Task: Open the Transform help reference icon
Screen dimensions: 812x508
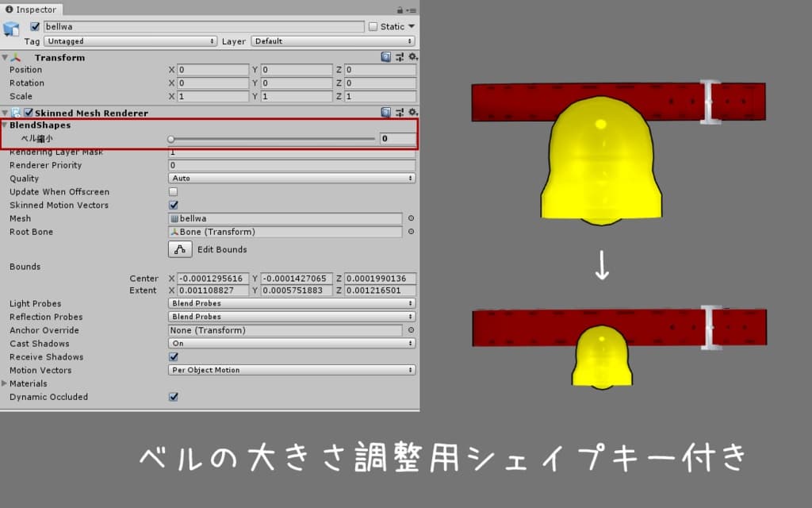Action: pos(386,57)
